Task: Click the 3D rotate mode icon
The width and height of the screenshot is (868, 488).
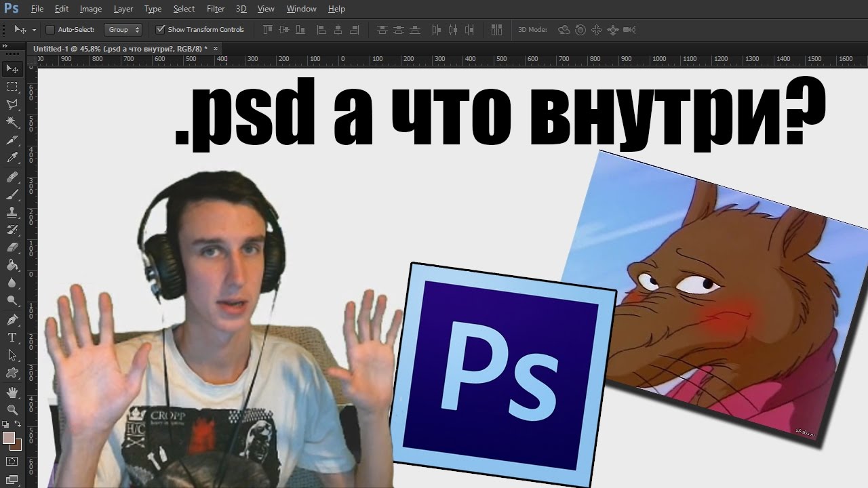Action: (x=564, y=30)
